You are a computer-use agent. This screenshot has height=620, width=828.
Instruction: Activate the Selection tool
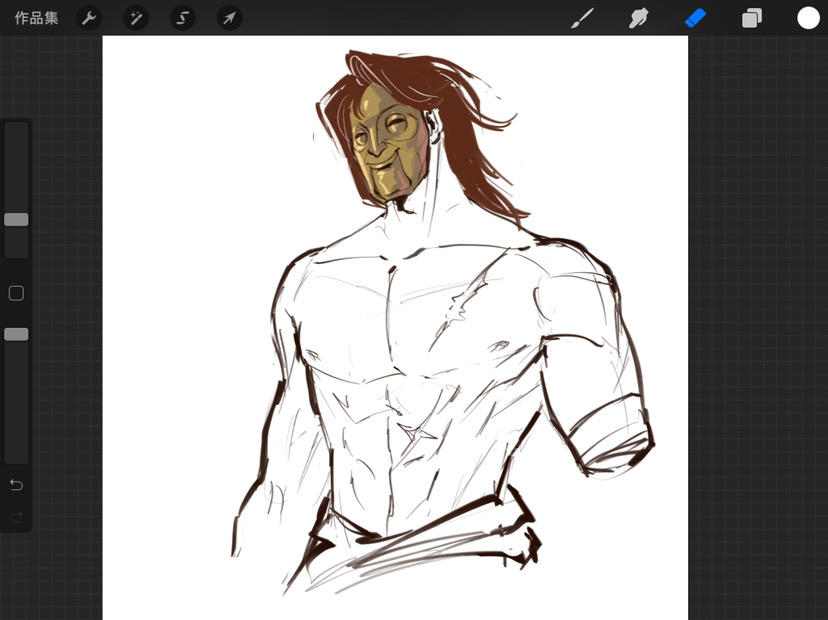(183, 18)
